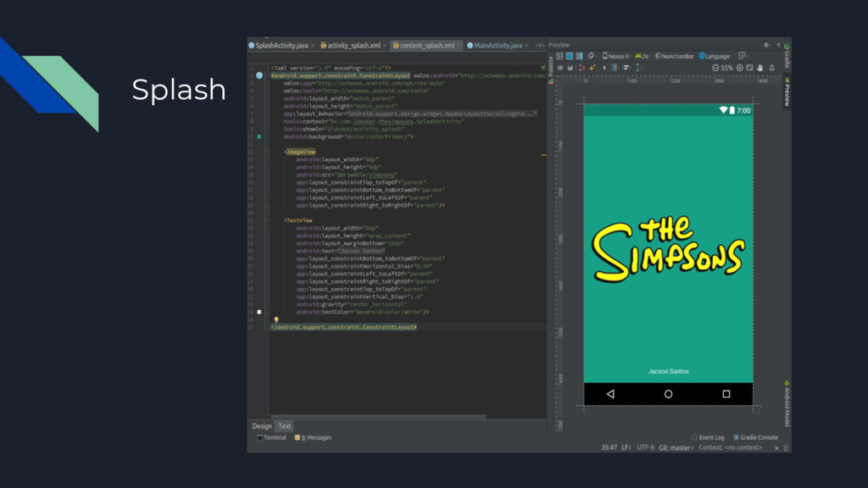This screenshot has width=868, height=488.
Task: Click the Clear All Constraints icon
Action: [581, 68]
